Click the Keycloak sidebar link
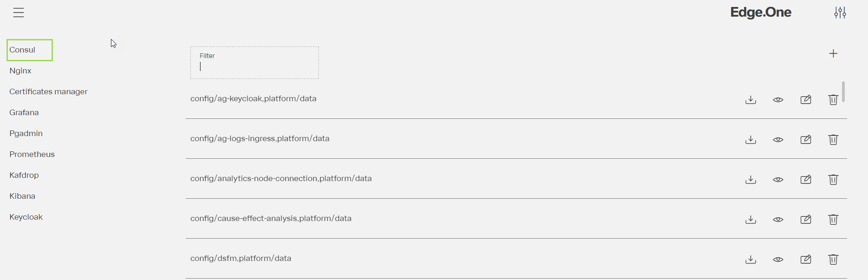This screenshot has width=868, height=280. pos(26,217)
